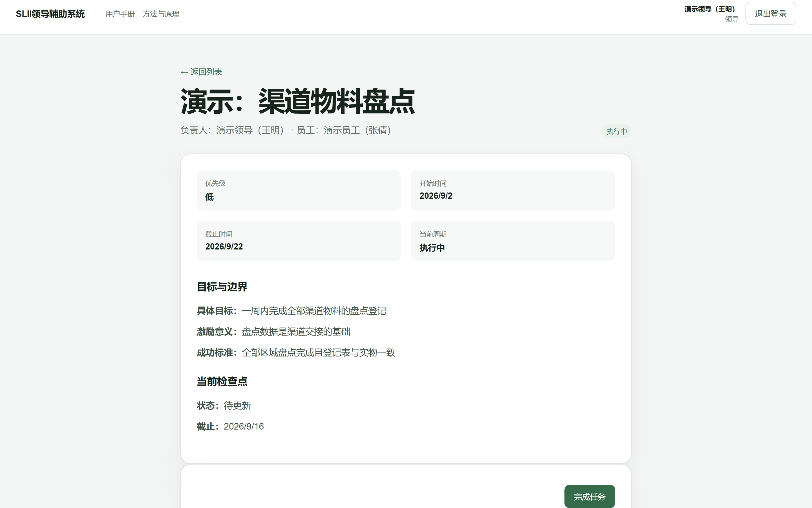The height and width of the screenshot is (508, 812).
Task: Click the 状态：待更新 line
Action: (x=224, y=406)
